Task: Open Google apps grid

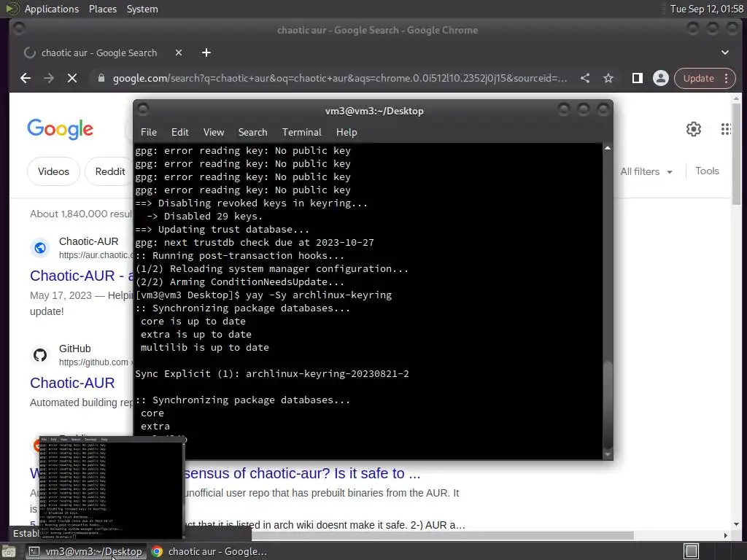Action: [726, 129]
